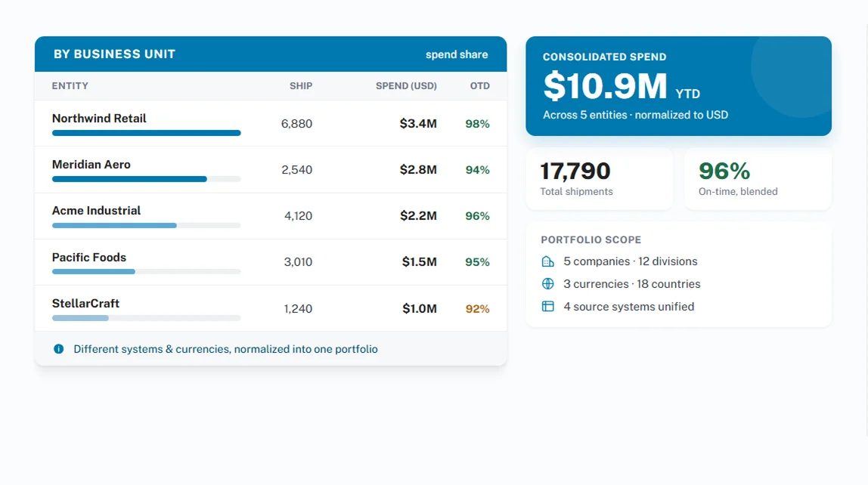Click the CONSOLIDATED SPEND heading

[x=605, y=57]
